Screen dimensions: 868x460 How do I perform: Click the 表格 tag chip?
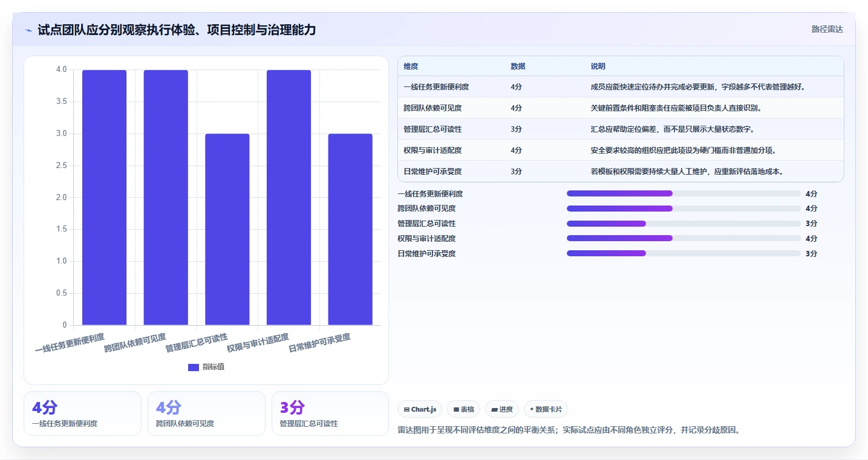coord(463,409)
